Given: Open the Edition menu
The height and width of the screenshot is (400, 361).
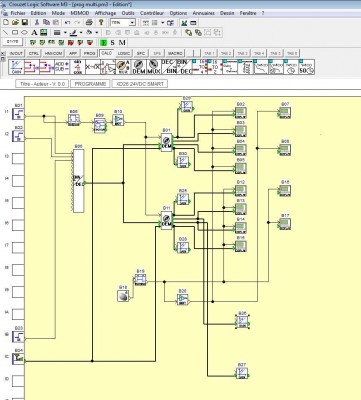Looking at the screenshot, I should (x=38, y=13).
